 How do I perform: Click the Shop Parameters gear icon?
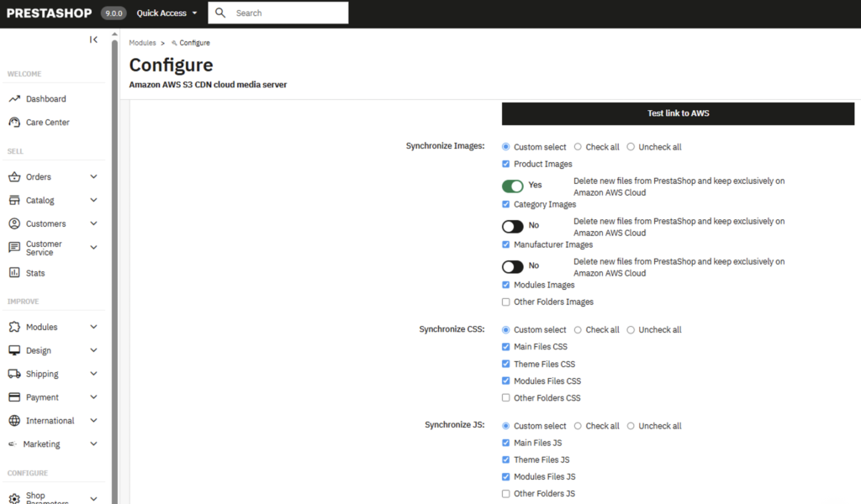(14, 499)
